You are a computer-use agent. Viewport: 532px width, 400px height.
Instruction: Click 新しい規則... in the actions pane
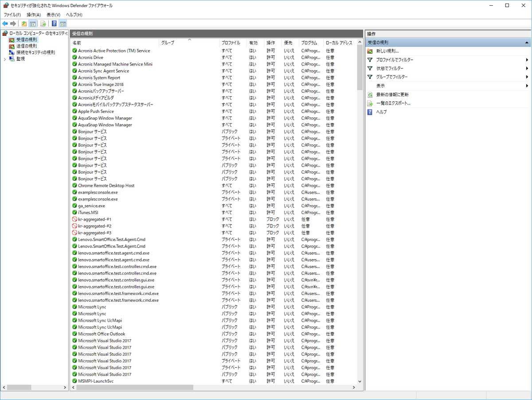tap(387, 51)
